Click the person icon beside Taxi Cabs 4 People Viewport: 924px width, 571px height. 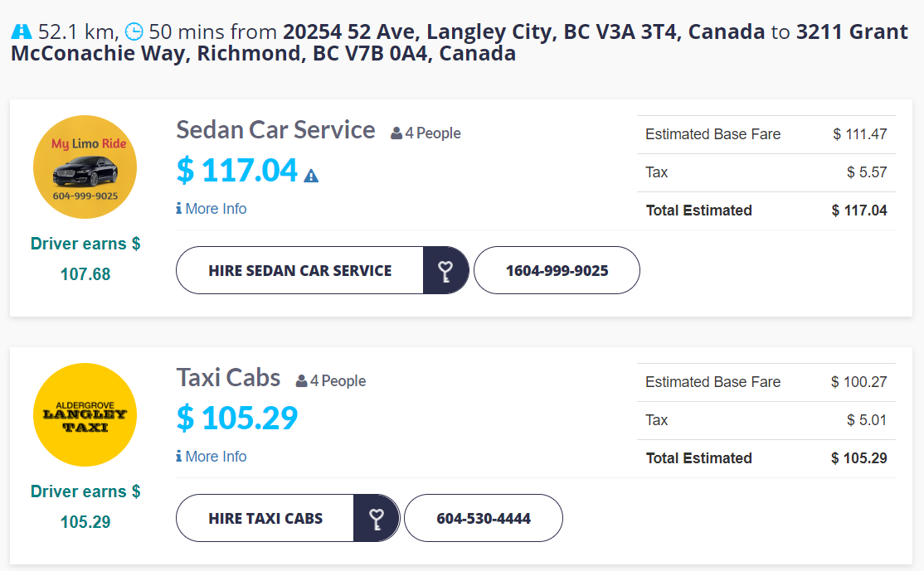pos(301,381)
